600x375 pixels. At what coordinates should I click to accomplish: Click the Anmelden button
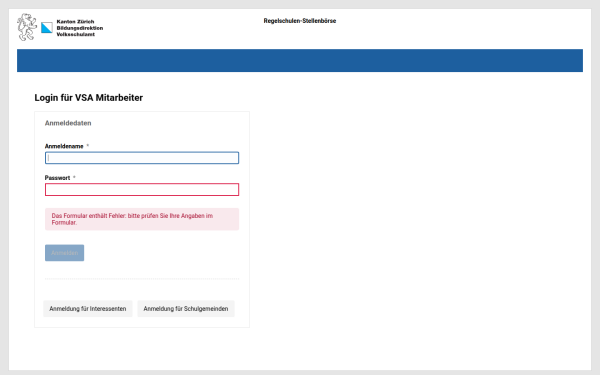point(65,253)
